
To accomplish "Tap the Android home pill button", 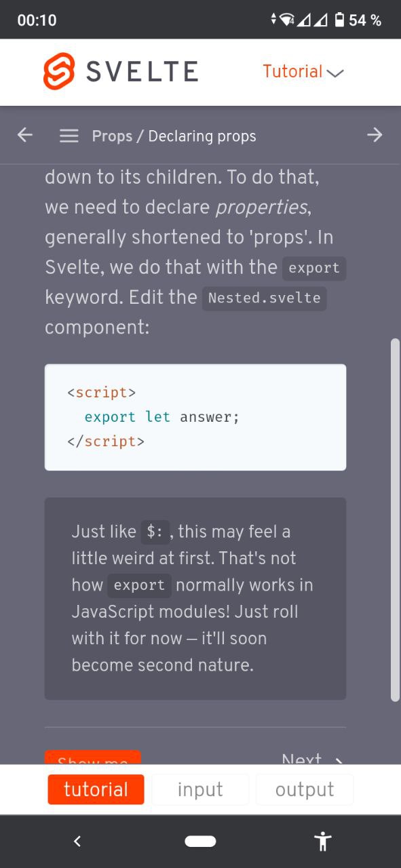I will coord(200,841).
